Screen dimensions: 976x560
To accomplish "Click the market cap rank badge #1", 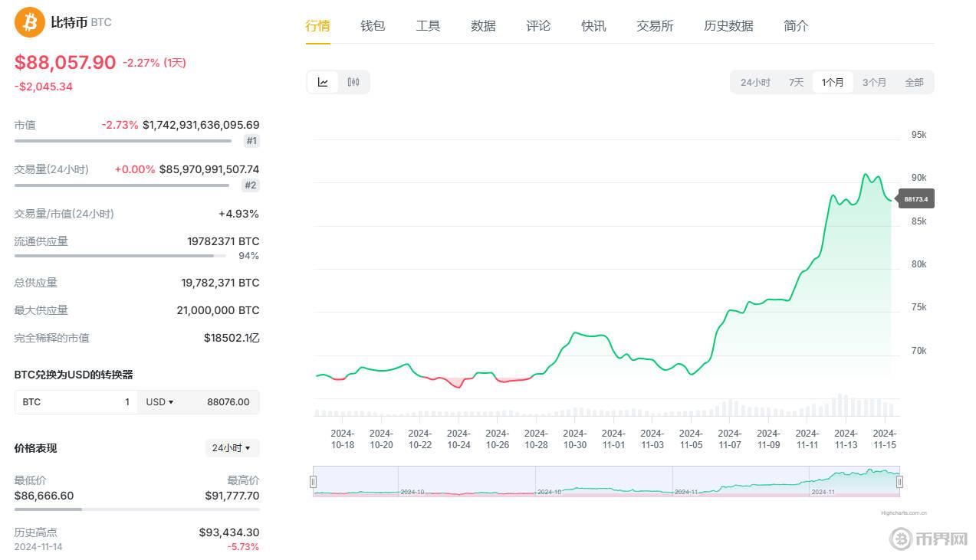I will [251, 141].
